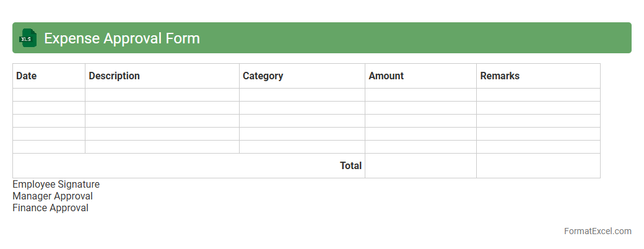The width and height of the screenshot is (644, 249).
Task: Click the first empty Description cell
Action: tap(162, 95)
